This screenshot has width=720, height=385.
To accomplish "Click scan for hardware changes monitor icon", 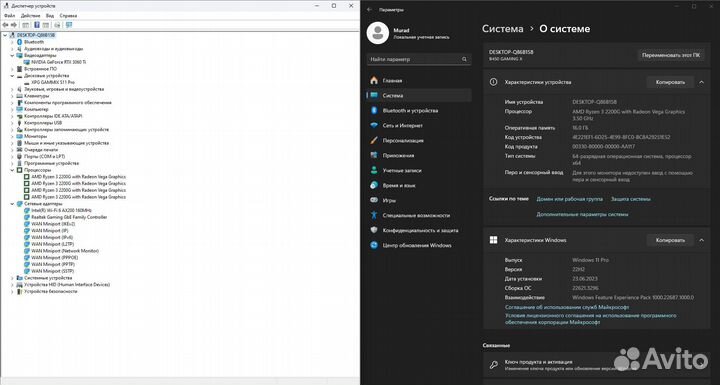I will [69, 25].
